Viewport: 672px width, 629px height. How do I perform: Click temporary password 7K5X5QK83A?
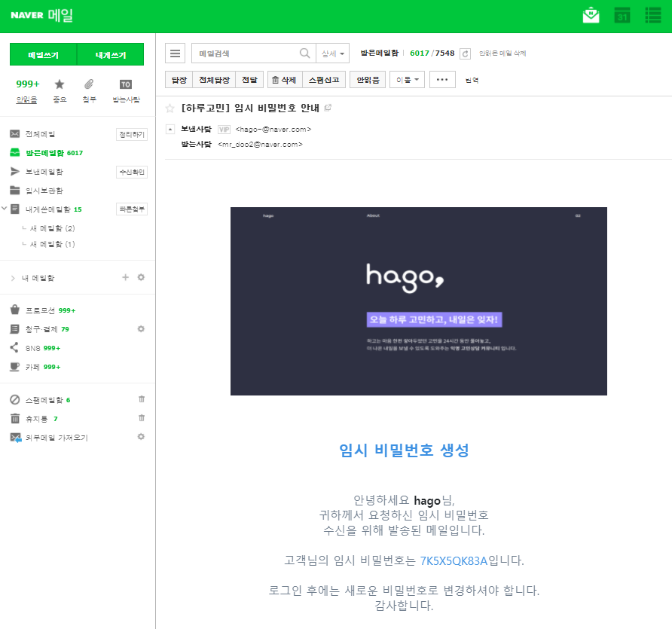point(454,561)
